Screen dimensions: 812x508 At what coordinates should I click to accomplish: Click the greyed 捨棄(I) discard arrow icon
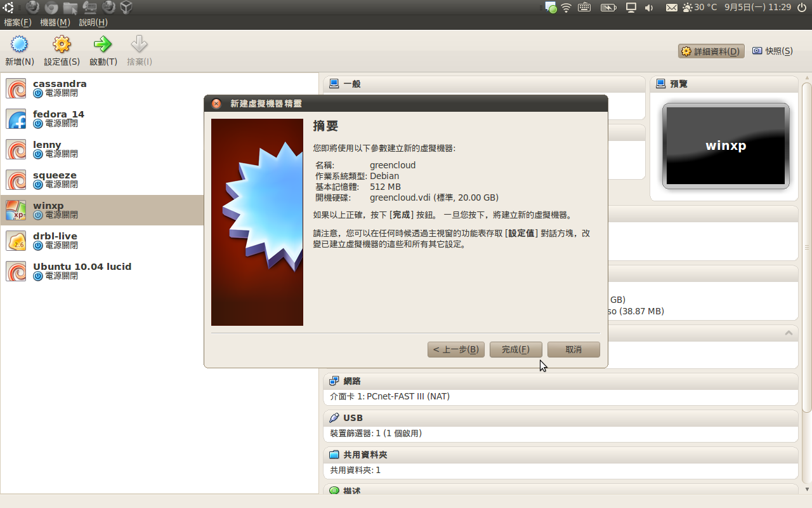tap(139, 44)
